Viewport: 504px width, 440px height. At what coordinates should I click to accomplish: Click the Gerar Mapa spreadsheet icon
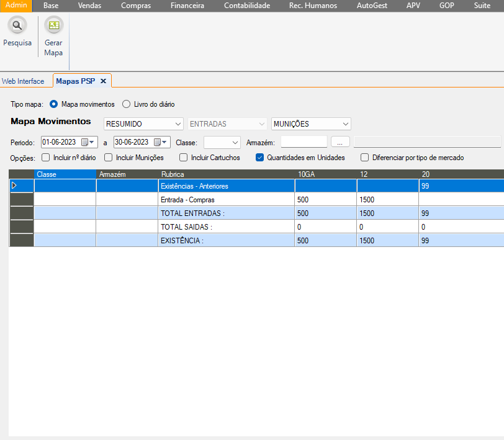coord(53,26)
